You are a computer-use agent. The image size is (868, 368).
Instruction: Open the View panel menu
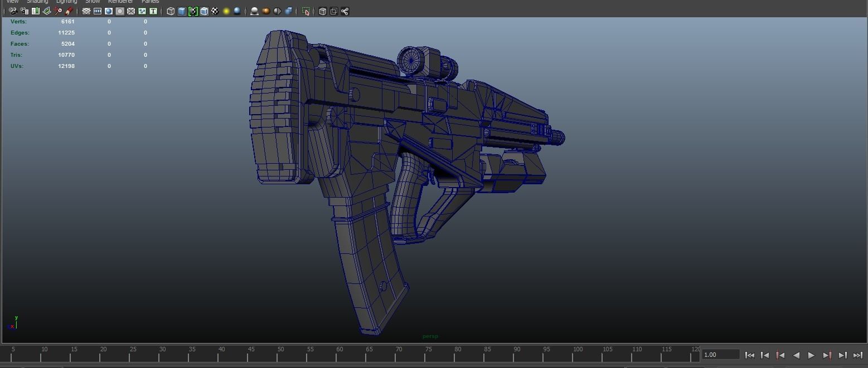click(12, 2)
